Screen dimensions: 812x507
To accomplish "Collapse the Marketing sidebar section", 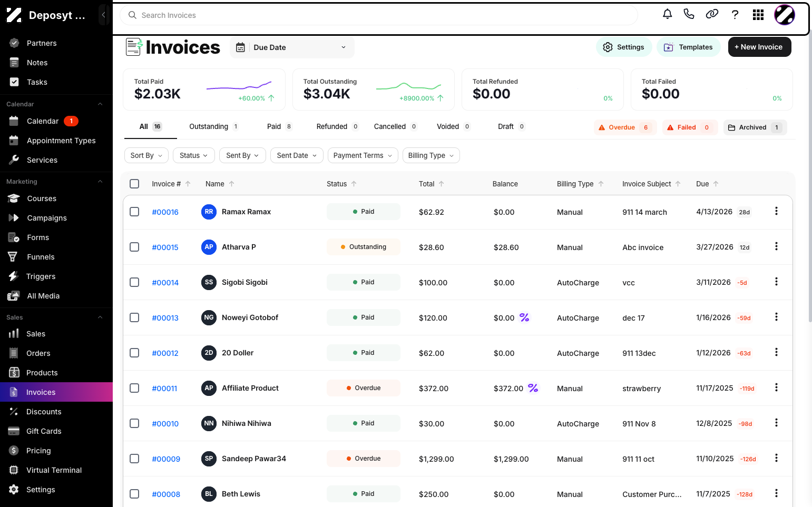I will coord(100,182).
